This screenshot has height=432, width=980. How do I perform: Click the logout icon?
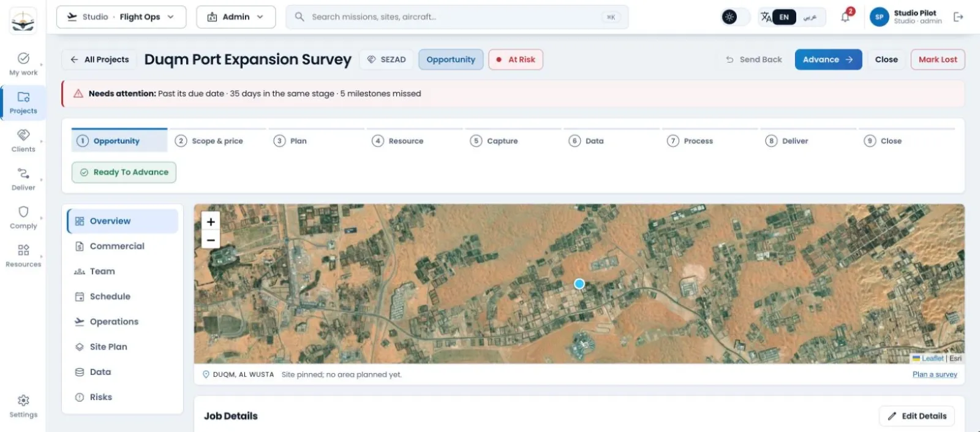(959, 17)
